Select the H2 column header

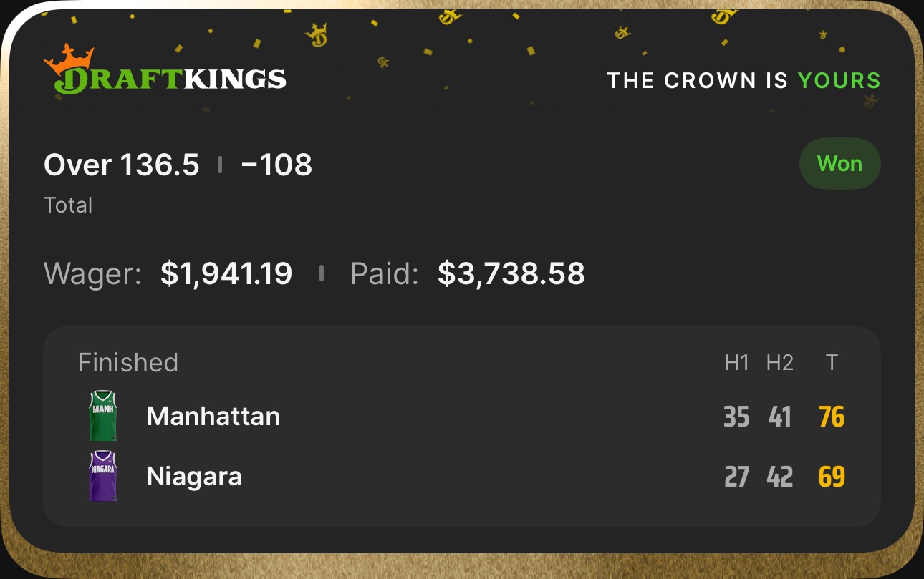[780, 364]
